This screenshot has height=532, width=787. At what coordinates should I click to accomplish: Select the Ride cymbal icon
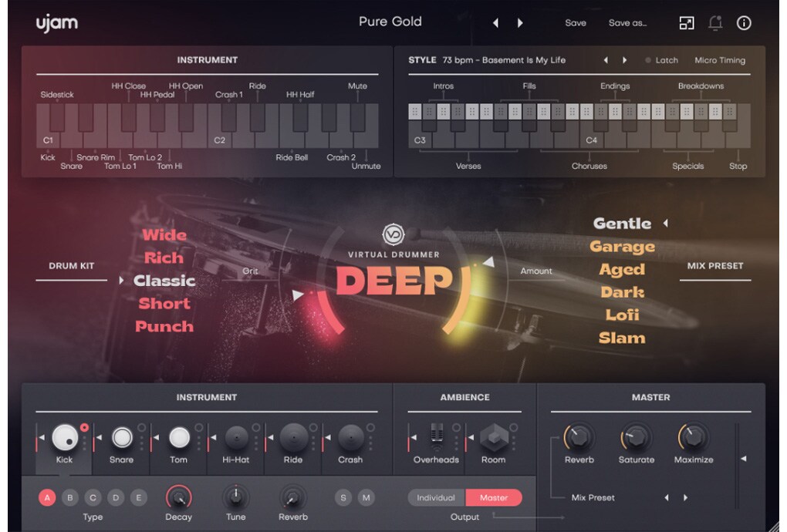tap(294, 437)
